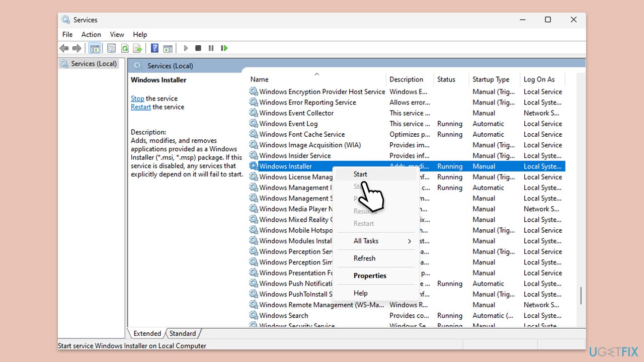Click the Stop Service square icon

pyautogui.click(x=198, y=48)
